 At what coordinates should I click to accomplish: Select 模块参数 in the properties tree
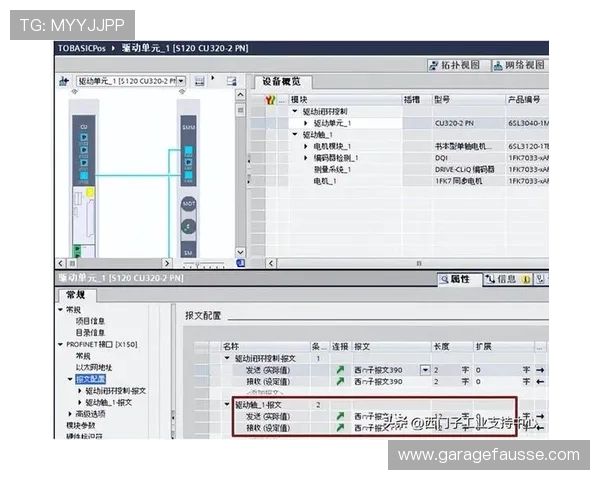click(81, 425)
